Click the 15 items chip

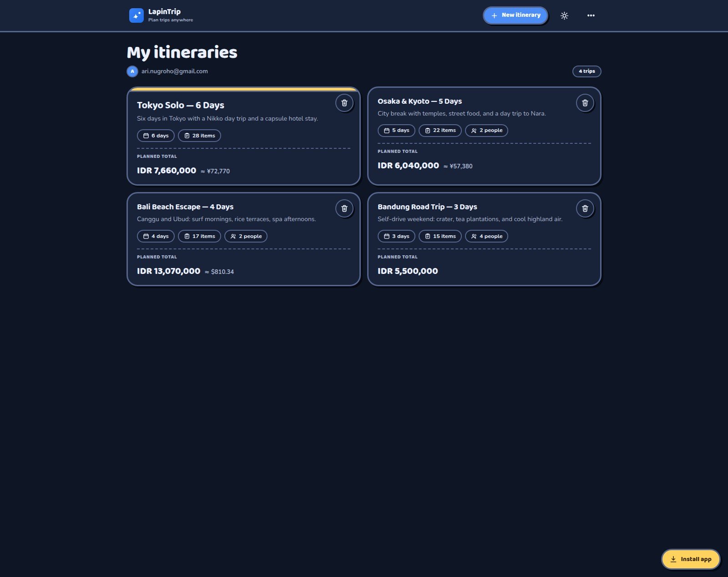point(440,236)
